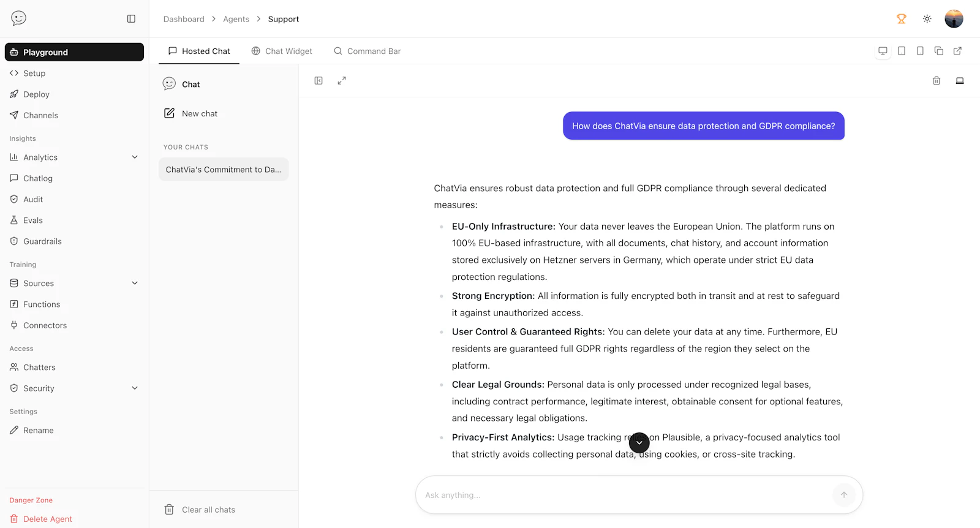This screenshot has height=528, width=980.
Task: Open the Guardrails page
Action: 74,241
